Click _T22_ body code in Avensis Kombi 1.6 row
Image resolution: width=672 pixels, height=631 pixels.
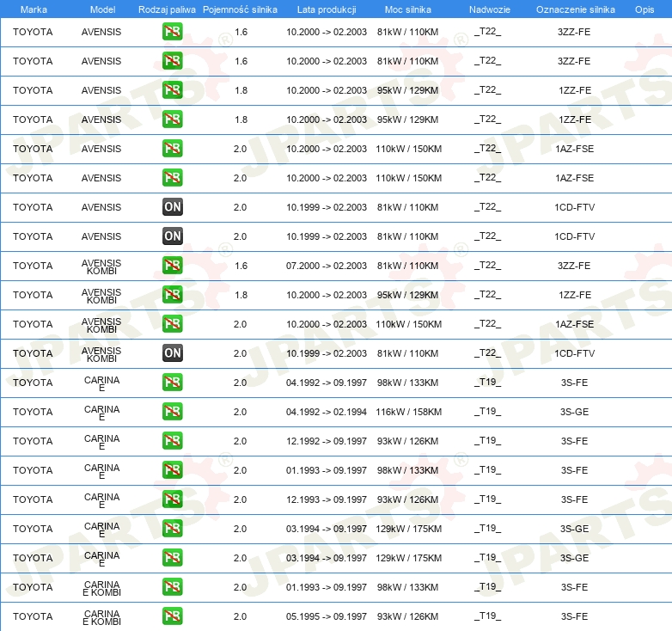point(487,266)
